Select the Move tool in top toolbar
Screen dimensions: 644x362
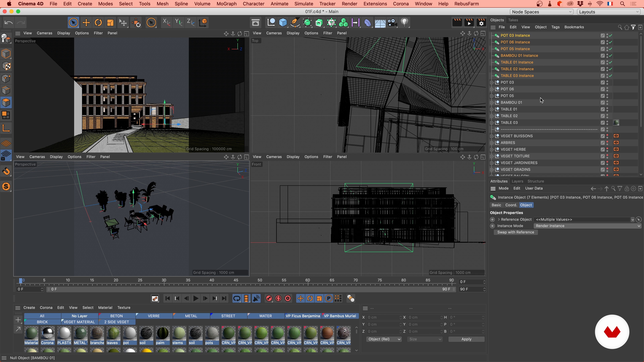[x=86, y=23]
